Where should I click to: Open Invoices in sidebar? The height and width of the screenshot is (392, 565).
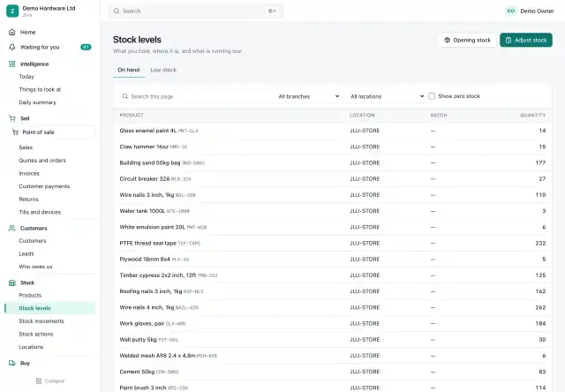click(29, 173)
